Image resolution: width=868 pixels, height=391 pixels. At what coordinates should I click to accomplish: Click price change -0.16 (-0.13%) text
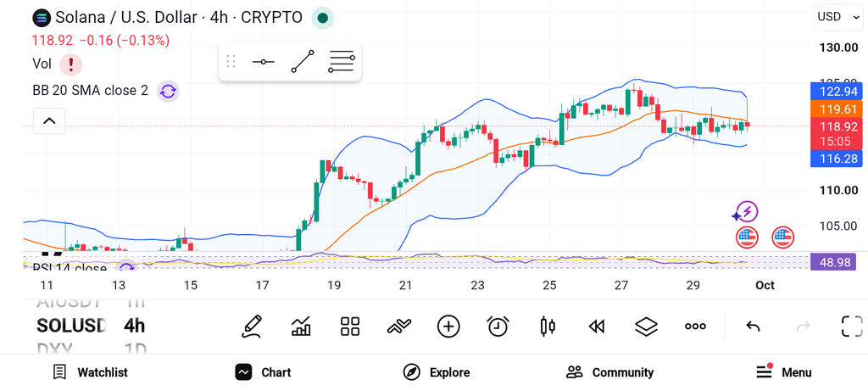(x=125, y=41)
